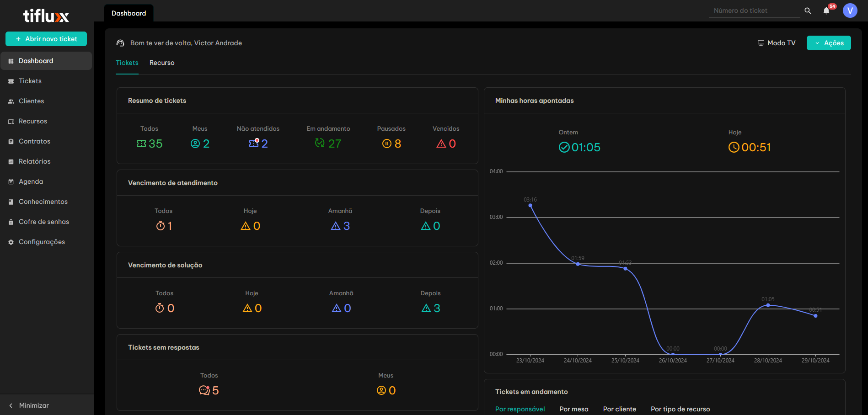Select the Por mesa tab

[573, 409]
